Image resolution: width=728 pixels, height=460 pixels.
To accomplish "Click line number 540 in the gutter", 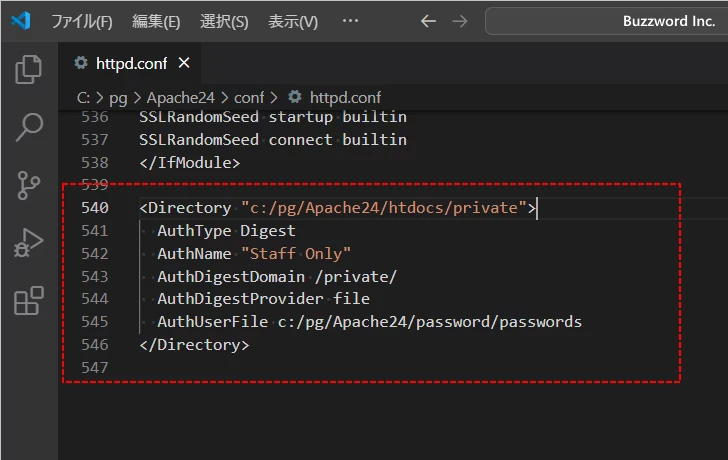I will 94,208.
